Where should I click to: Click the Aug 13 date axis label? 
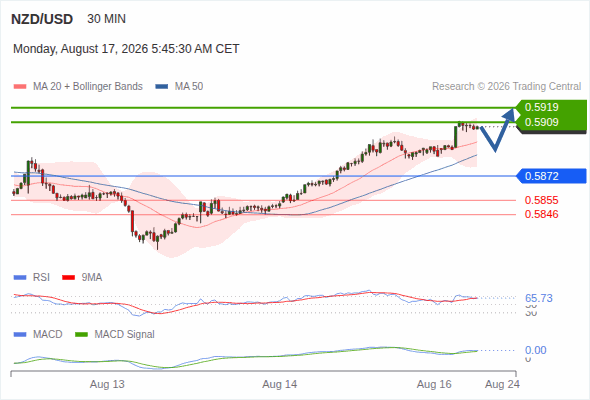coord(107,385)
